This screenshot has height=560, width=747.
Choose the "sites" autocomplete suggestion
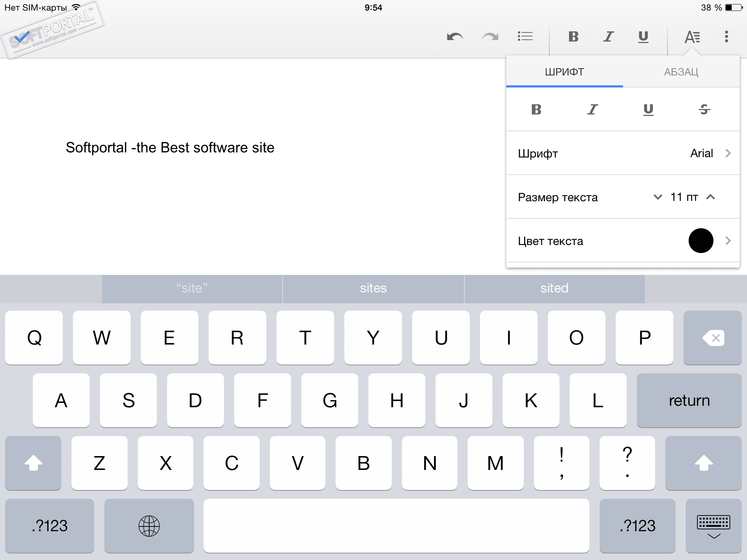(x=373, y=288)
